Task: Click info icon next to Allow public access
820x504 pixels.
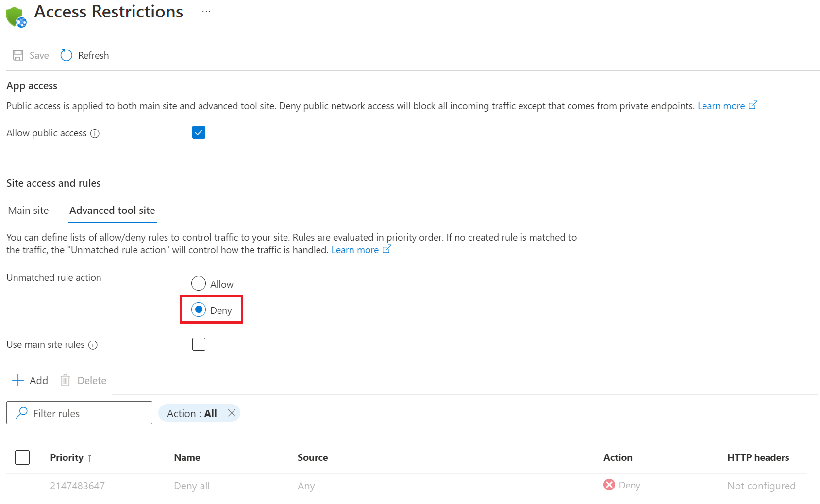Action: [x=95, y=134]
